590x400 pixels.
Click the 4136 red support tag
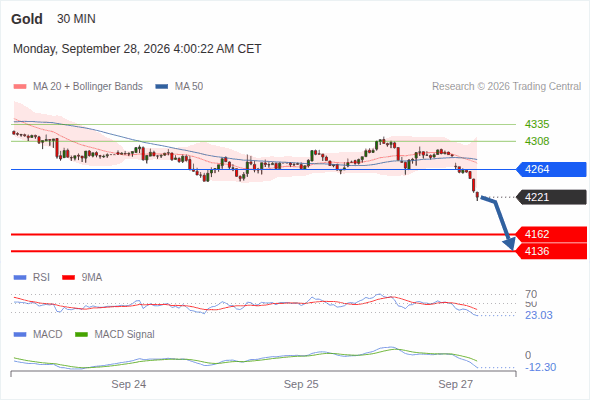pos(551,251)
